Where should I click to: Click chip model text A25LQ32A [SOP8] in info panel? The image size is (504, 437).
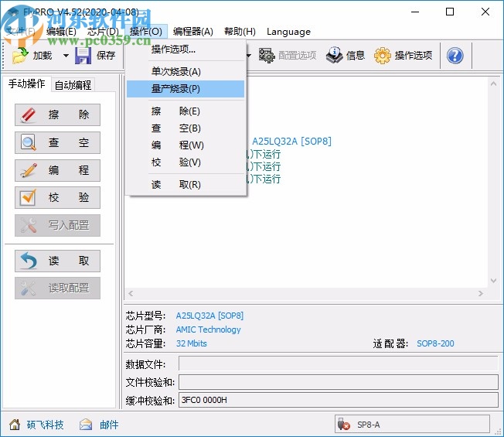[209, 316]
